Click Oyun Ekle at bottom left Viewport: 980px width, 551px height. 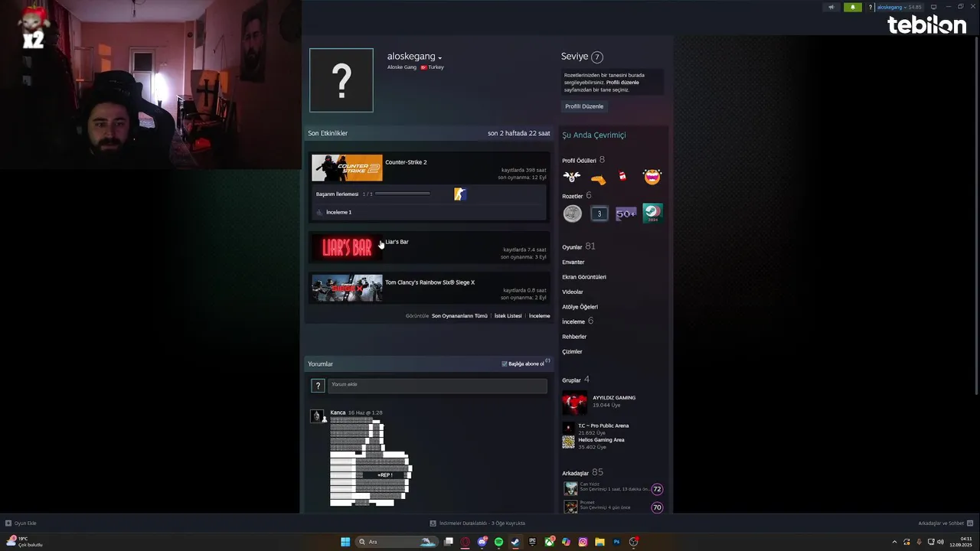(21, 523)
